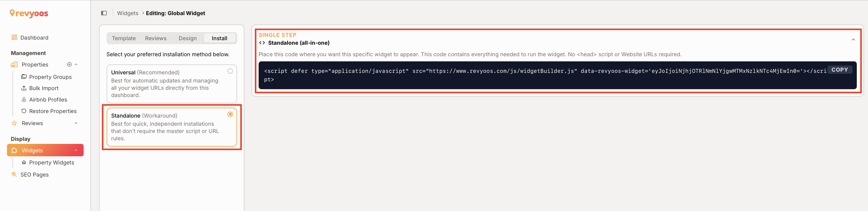Image resolution: width=868 pixels, height=211 pixels.
Task: Click the 'Editing: Global Widget' breadcrumb text
Action: 176,13
